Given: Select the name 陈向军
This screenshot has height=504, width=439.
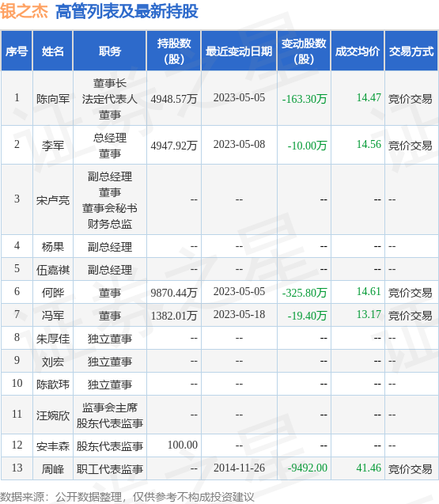Looking at the screenshot, I should (53, 99).
